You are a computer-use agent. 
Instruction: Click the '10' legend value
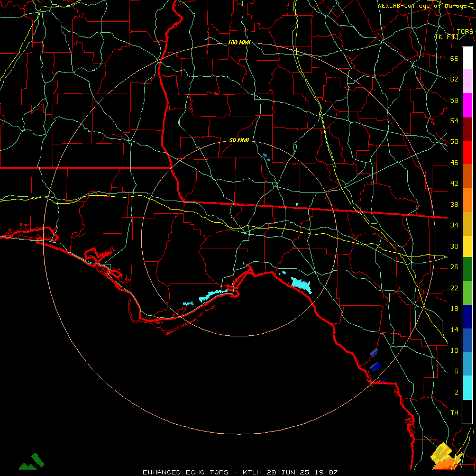pos(454,350)
